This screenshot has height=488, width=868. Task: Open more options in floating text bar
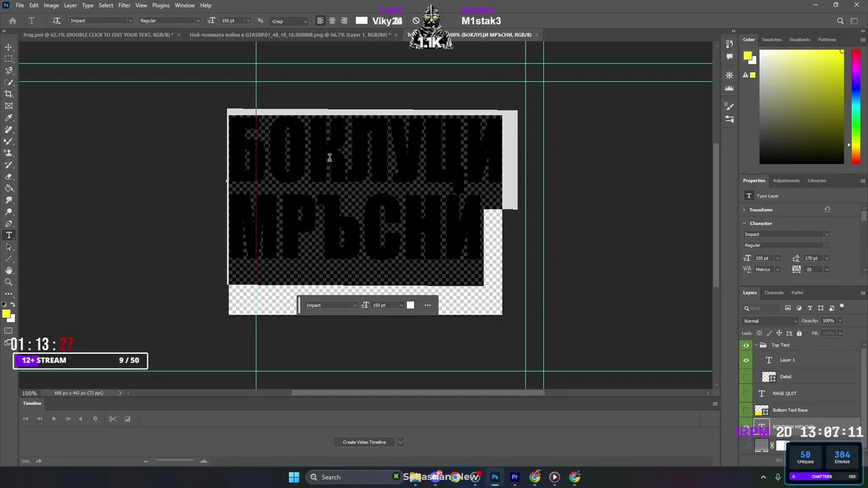427,305
